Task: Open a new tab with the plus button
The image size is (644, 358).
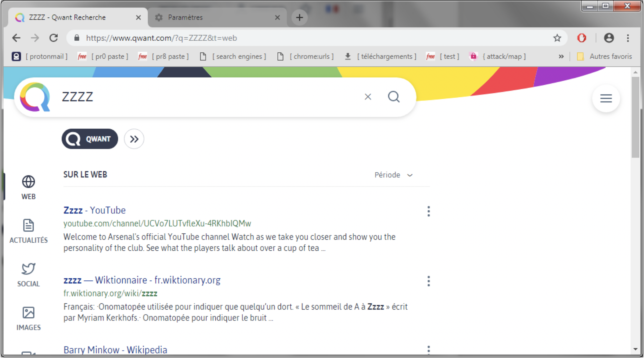Action: click(x=299, y=17)
